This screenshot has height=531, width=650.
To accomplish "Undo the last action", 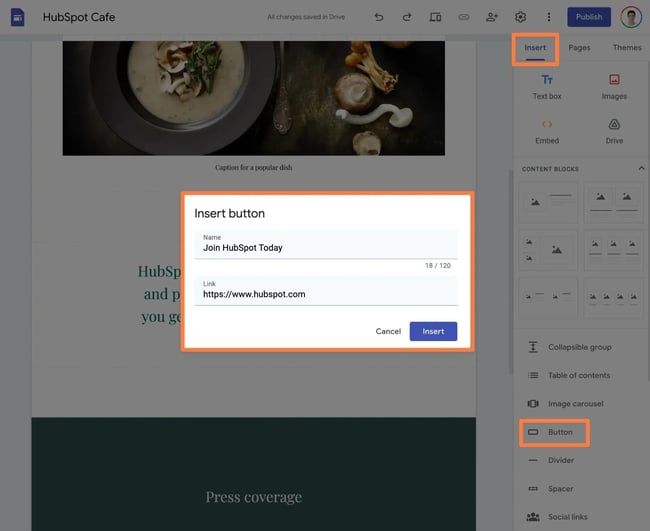I will point(379,17).
